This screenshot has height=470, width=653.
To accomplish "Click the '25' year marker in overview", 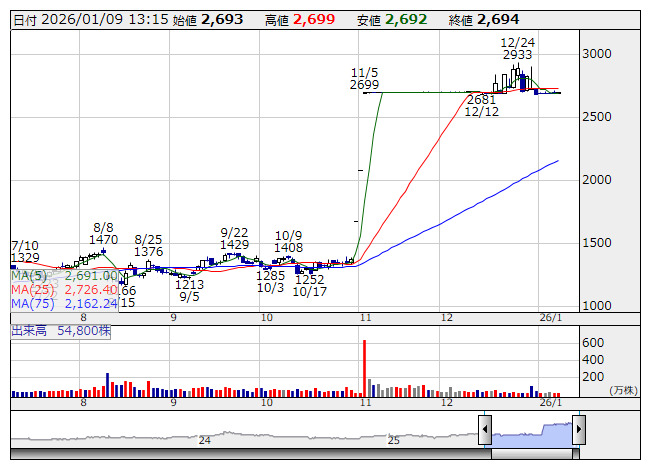I will [393, 440].
